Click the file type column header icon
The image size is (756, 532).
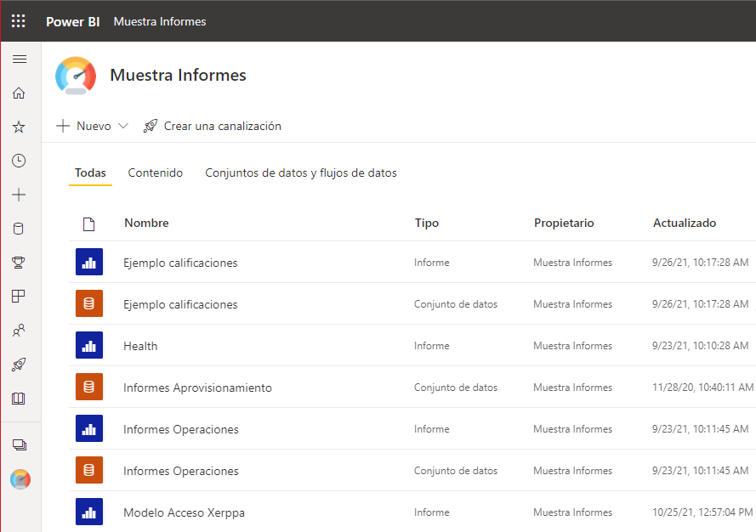88,224
